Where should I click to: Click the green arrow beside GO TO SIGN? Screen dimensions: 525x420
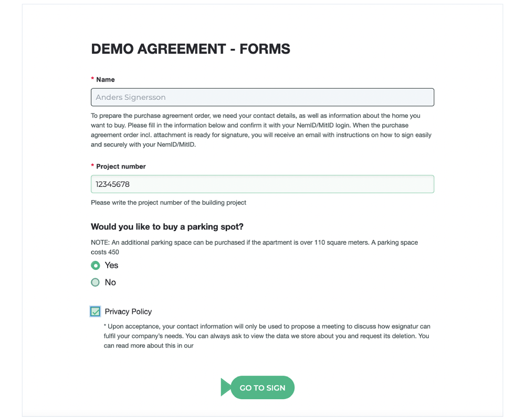226,387
